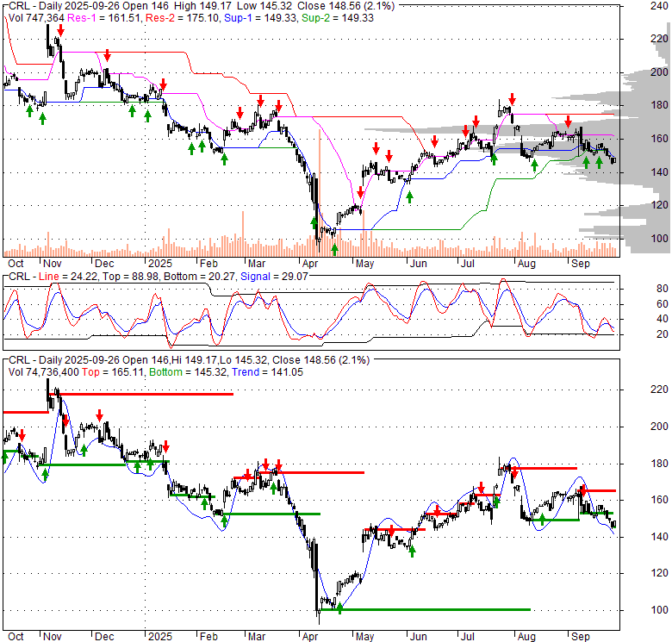Click the Feb label under the top chart
This screenshot has width=672, height=642.
coord(208,263)
